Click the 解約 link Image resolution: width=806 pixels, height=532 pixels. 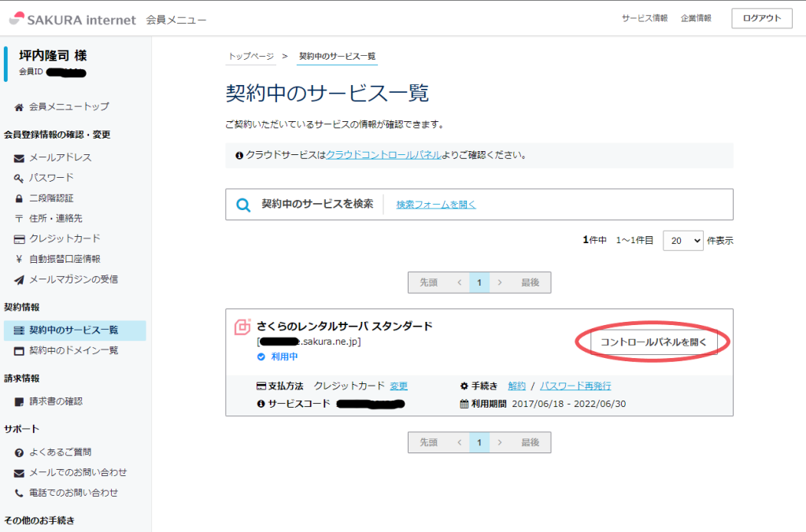(516, 386)
